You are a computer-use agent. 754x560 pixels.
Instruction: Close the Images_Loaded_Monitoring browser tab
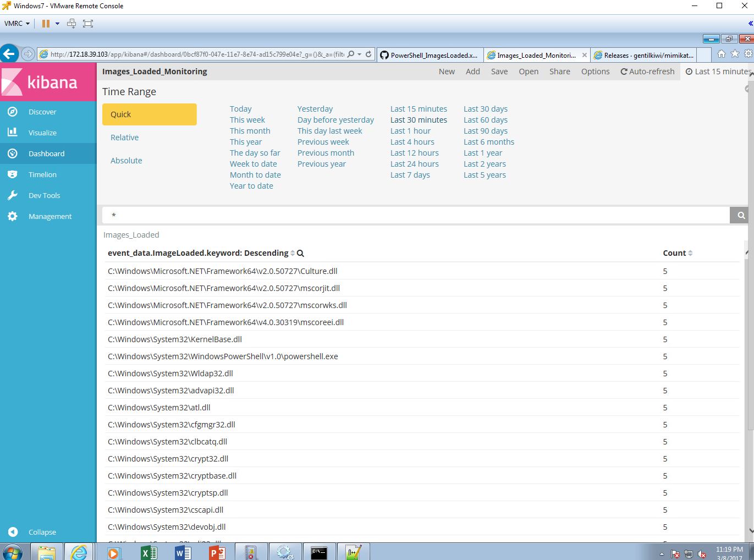584,55
